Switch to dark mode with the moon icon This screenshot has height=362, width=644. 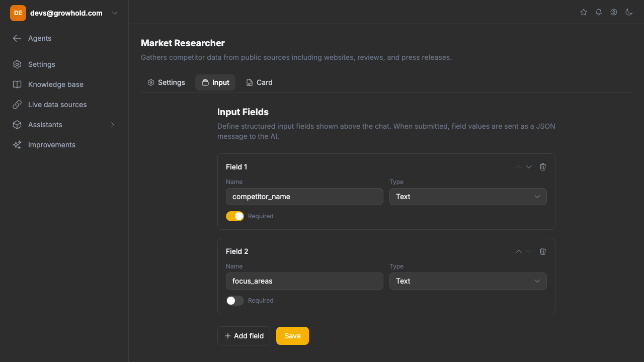click(x=629, y=12)
